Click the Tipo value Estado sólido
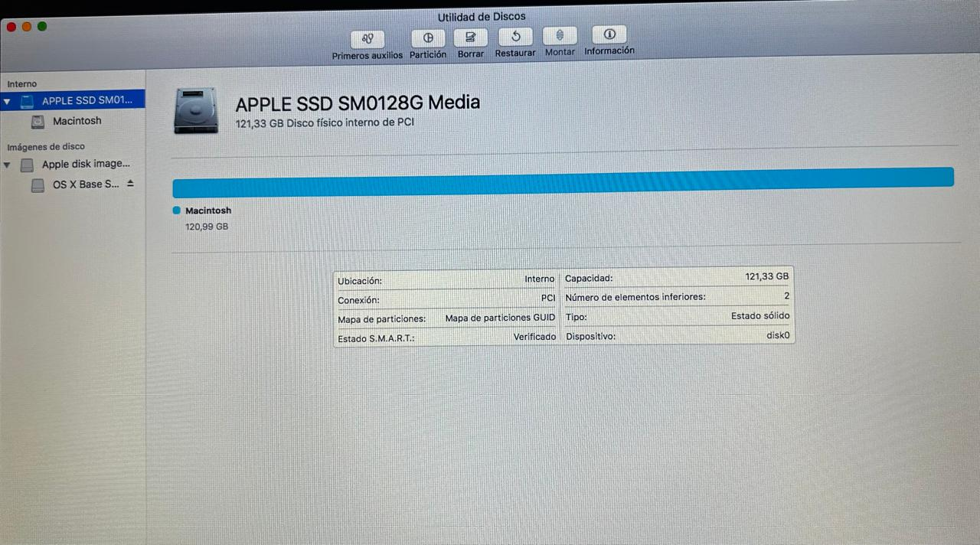This screenshot has height=545, width=980. (x=760, y=315)
